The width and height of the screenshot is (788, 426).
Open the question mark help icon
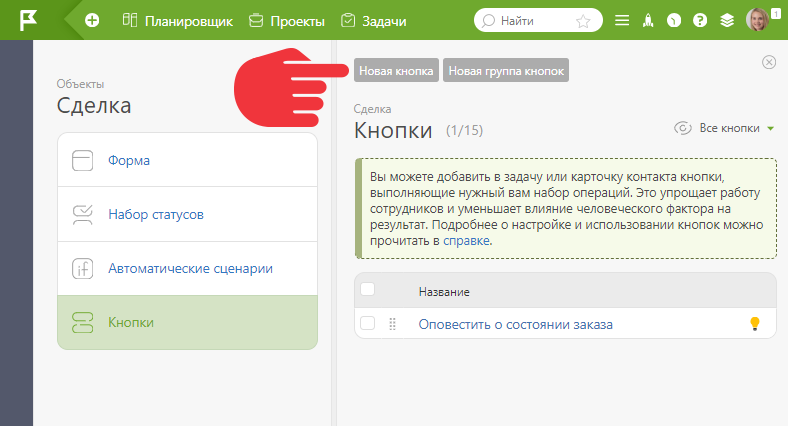700,21
